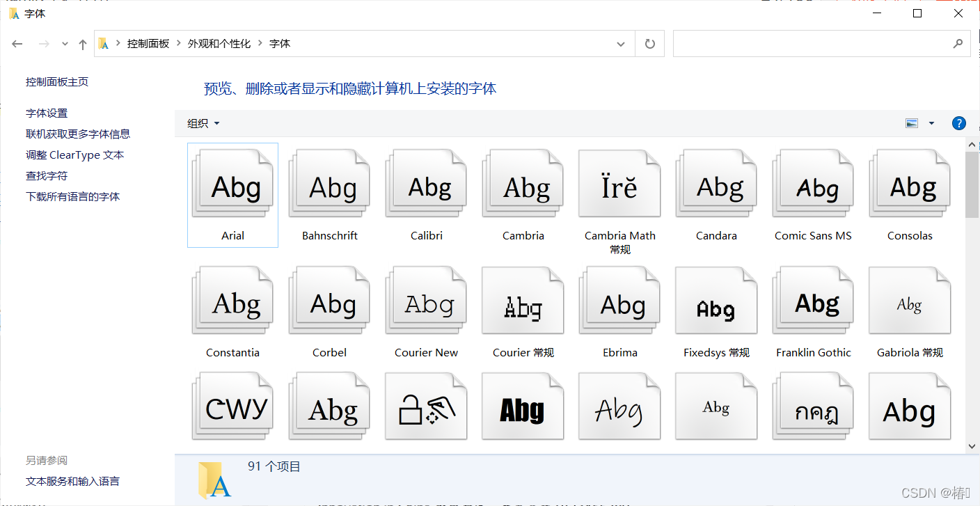Select the Courier 常规 font icon
This screenshot has height=506, width=980.
click(523, 300)
